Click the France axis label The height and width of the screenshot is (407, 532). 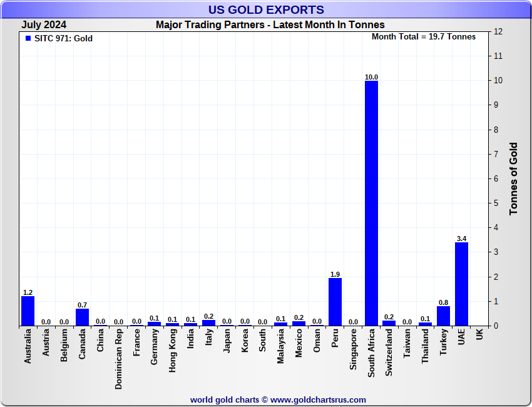pyautogui.click(x=136, y=343)
